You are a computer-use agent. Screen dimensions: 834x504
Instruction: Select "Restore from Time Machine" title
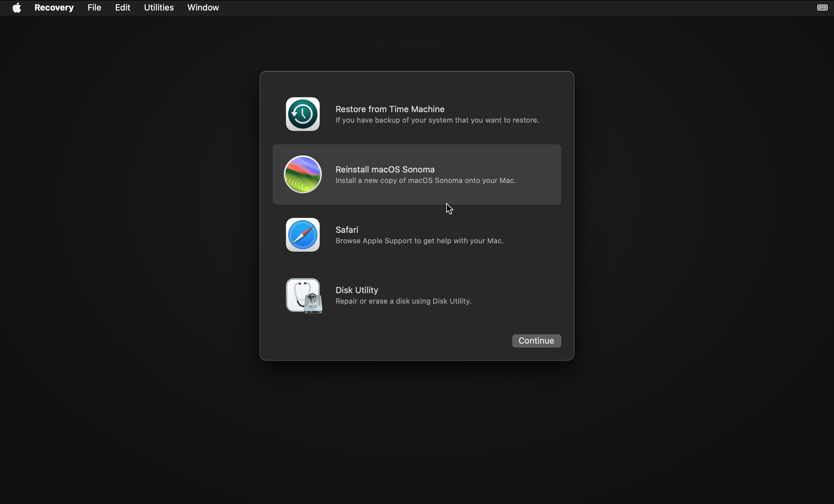(390, 109)
